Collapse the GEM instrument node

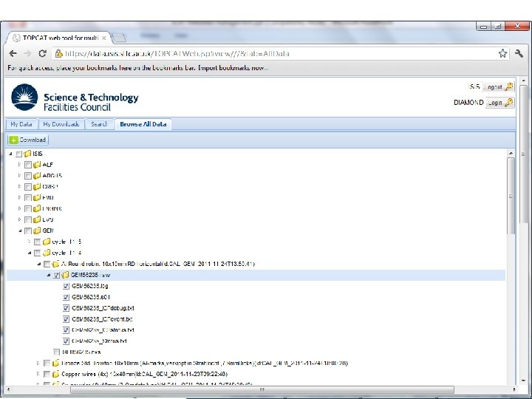[x=20, y=231]
